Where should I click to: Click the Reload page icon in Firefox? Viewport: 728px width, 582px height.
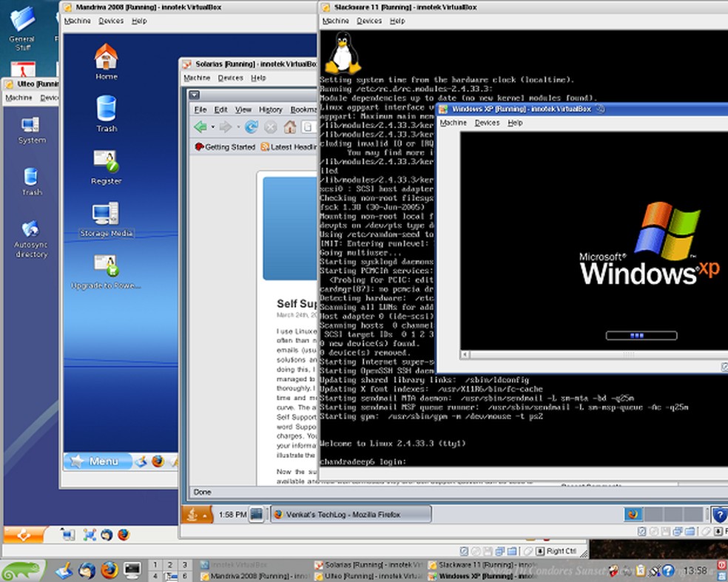coord(252,126)
